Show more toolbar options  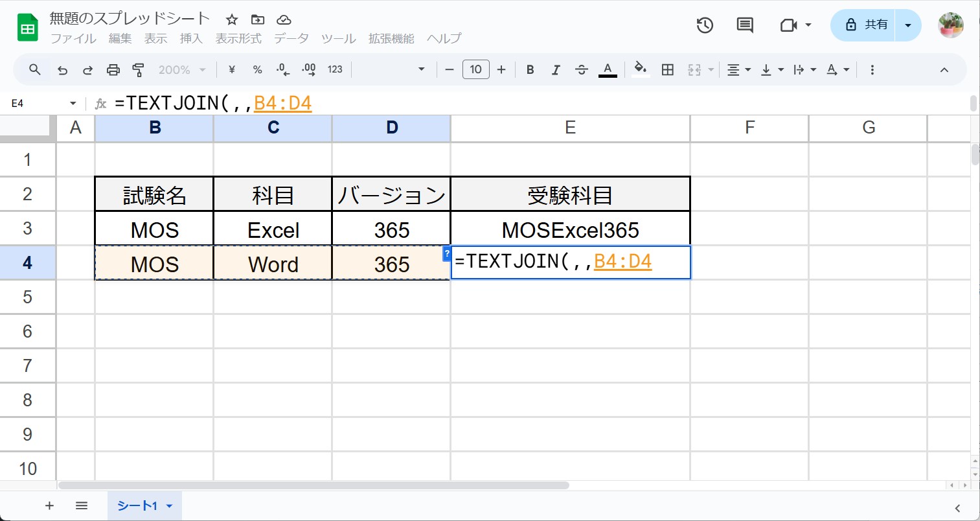[872, 70]
